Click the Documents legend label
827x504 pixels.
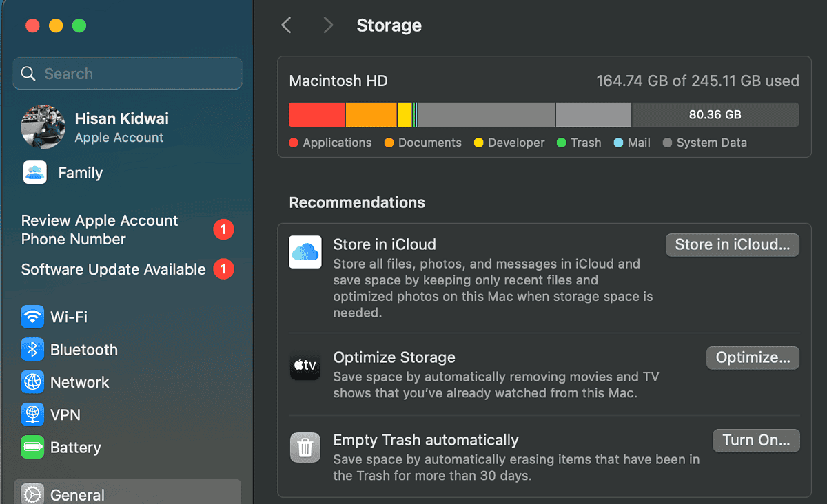coord(430,143)
